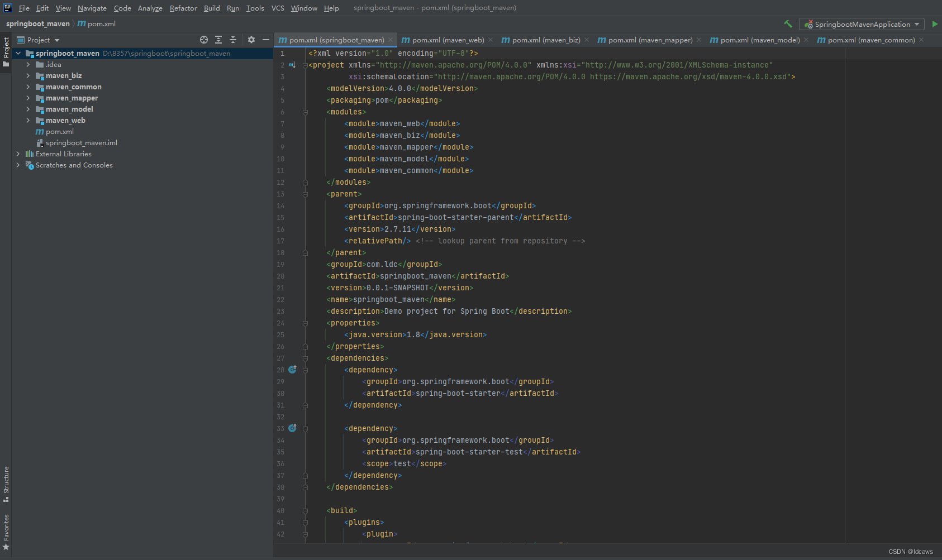Open the Tools menu

point(255,8)
